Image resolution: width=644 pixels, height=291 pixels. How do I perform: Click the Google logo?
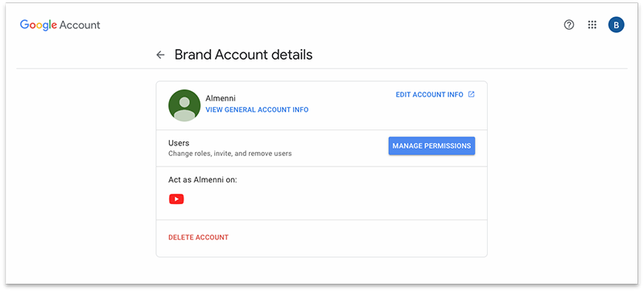pyautogui.click(x=38, y=25)
